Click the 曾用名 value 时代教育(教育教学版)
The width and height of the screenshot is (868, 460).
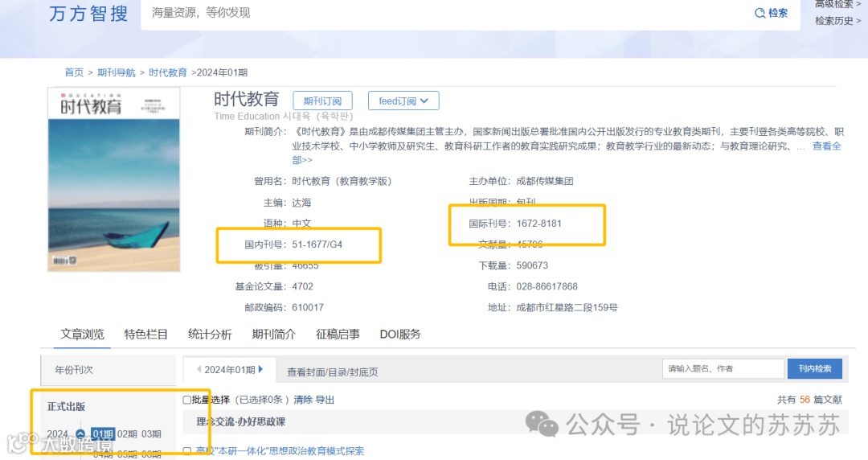tap(342, 181)
